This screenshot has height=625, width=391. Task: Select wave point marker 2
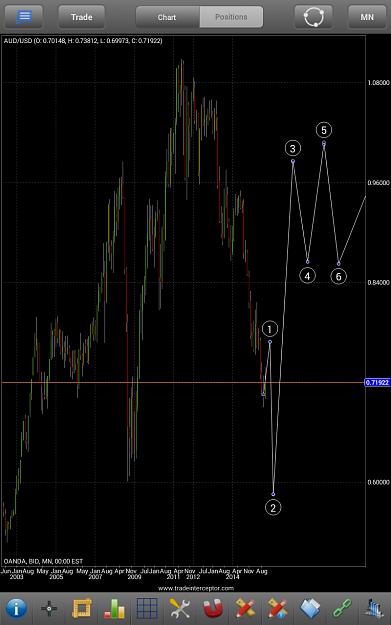point(273,507)
